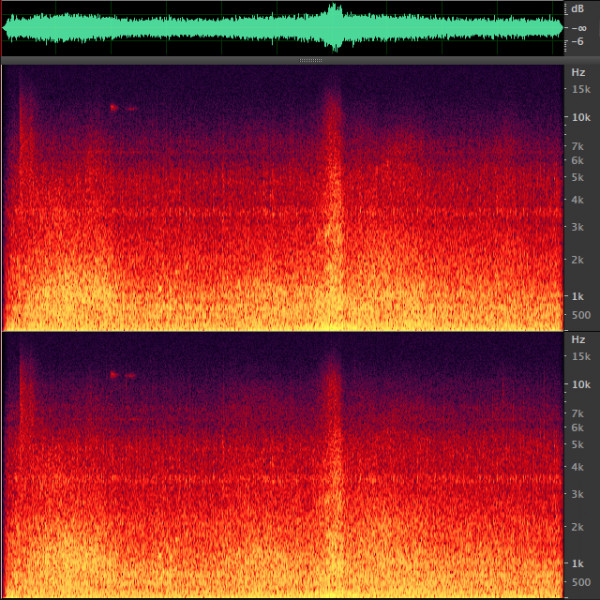Click the small red blip in upper spectrogram
The image size is (600, 600).
(114, 107)
